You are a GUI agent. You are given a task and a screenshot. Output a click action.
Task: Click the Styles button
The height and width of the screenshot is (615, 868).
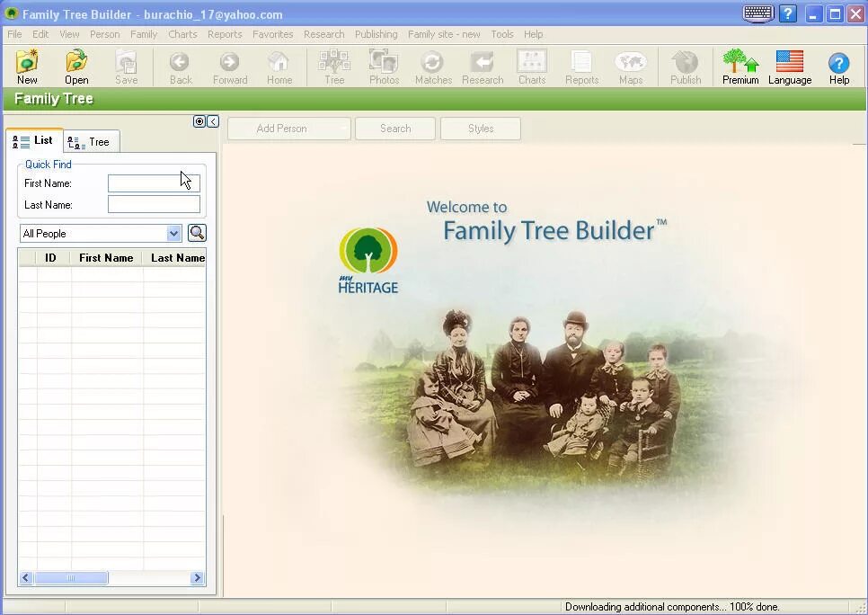point(481,129)
